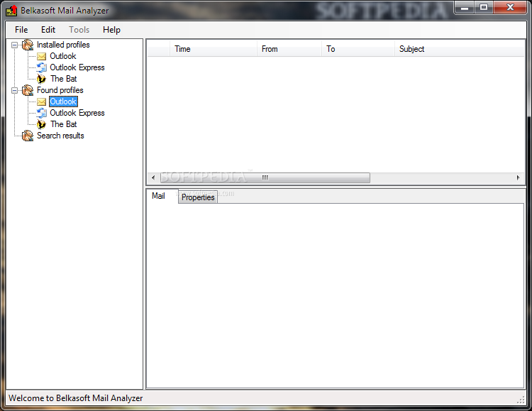Click the Outlook Express icon under Found profiles
The image size is (532, 411).
coord(41,113)
